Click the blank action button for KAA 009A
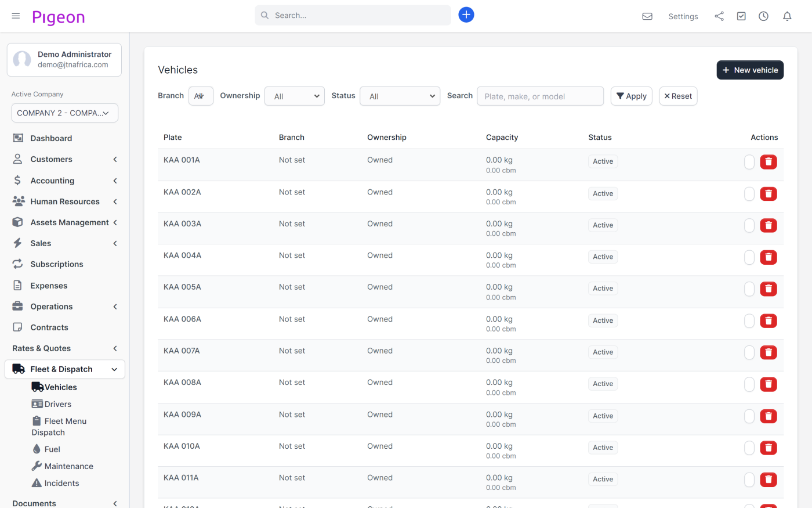This screenshot has height=508, width=812. click(749, 416)
